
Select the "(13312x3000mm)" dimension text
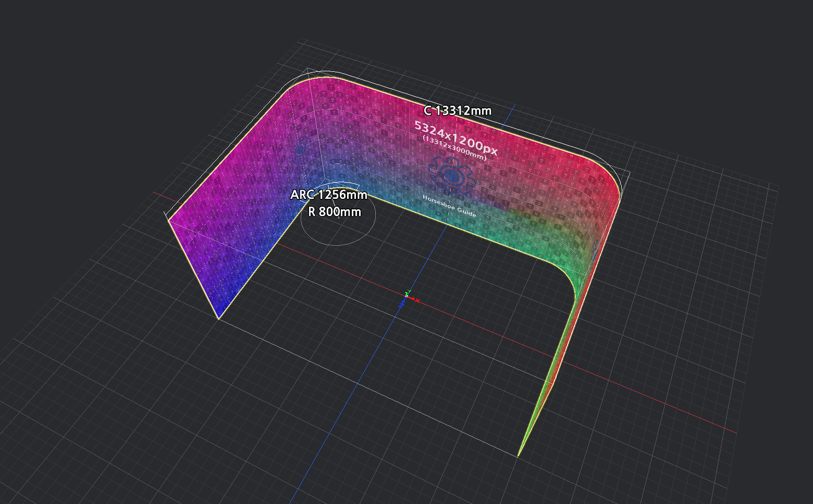454,148
